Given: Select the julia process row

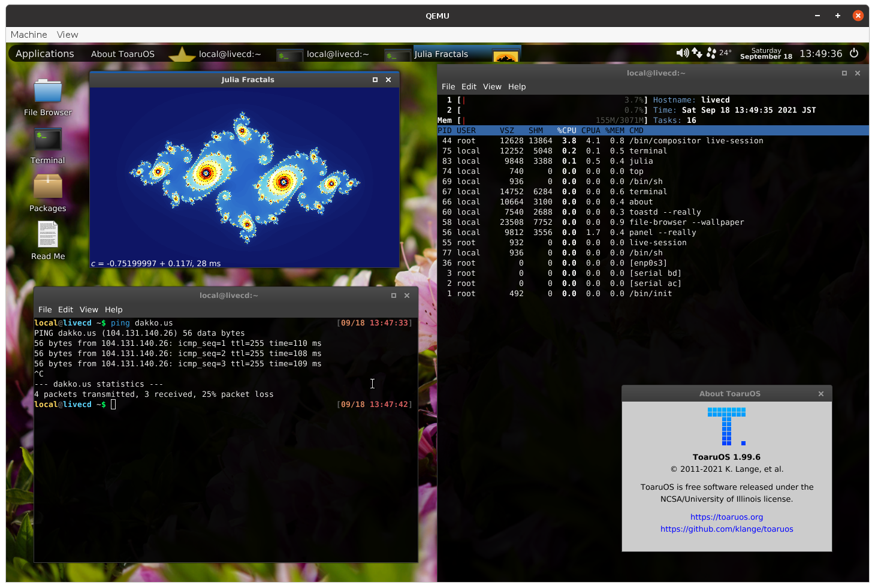Looking at the screenshot, I should pos(653,161).
